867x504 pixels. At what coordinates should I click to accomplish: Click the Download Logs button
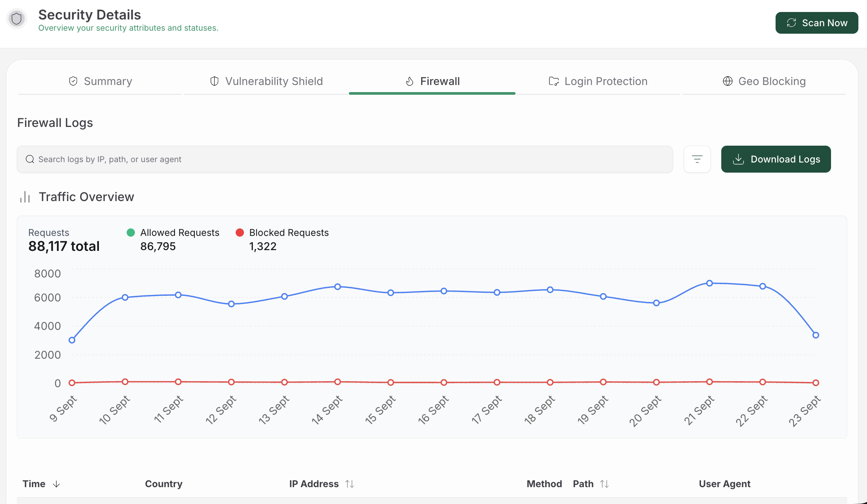(x=776, y=159)
